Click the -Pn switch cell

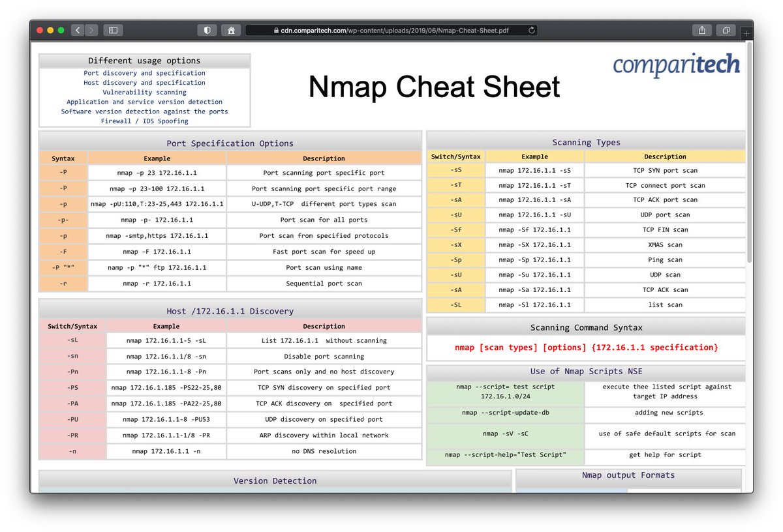pyautogui.click(x=72, y=372)
